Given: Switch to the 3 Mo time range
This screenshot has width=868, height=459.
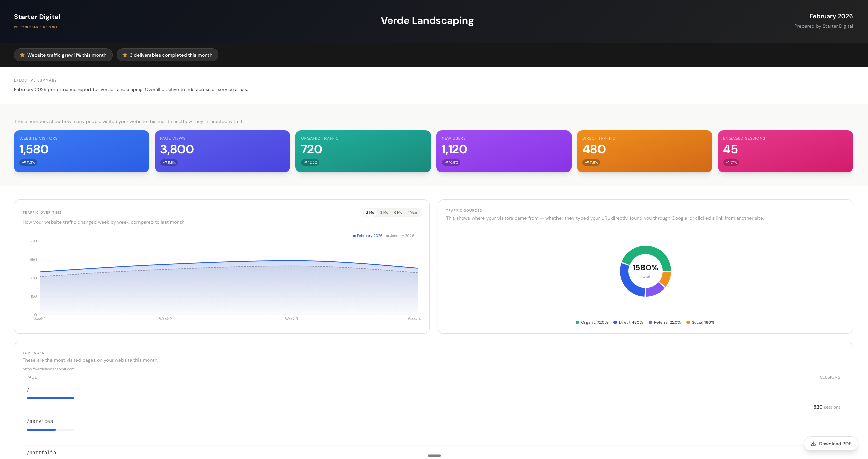Looking at the screenshot, I should pyautogui.click(x=384, y=213).
